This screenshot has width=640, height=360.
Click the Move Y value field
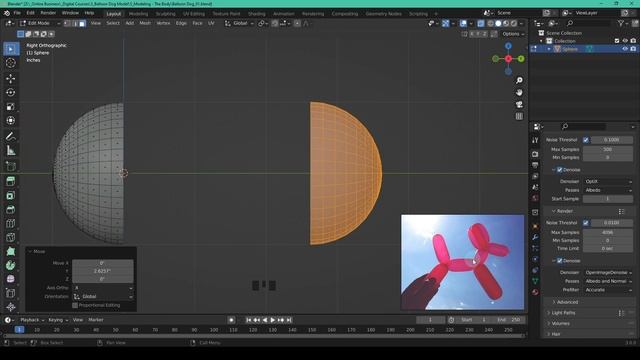pos(102,271)
